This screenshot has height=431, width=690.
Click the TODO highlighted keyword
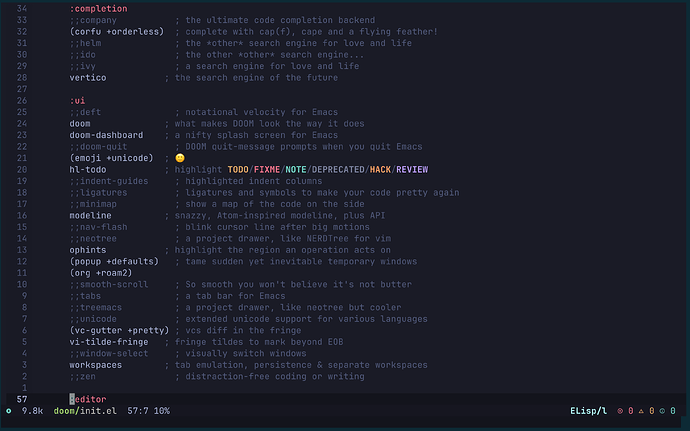pyautogui.click(x=238, y=169)
